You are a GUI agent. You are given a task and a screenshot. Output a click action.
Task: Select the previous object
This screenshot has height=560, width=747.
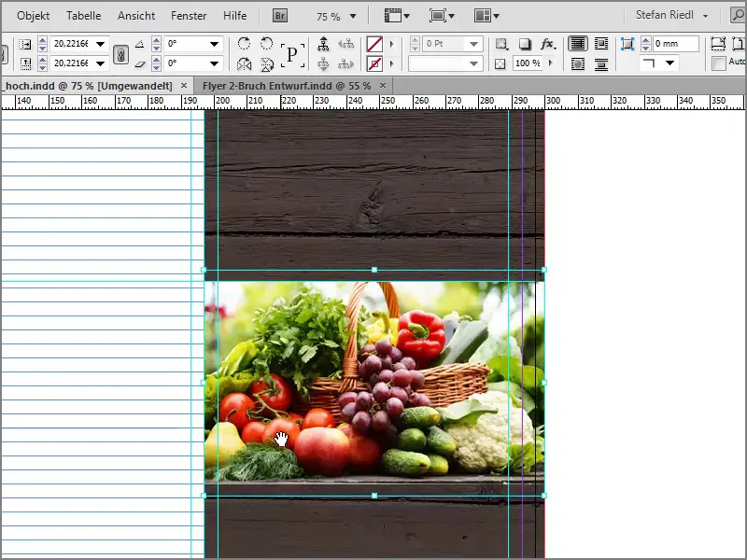(x=346, y=44)
